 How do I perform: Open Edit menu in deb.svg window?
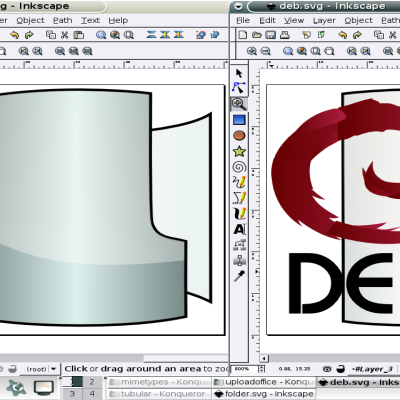[267, 20]
